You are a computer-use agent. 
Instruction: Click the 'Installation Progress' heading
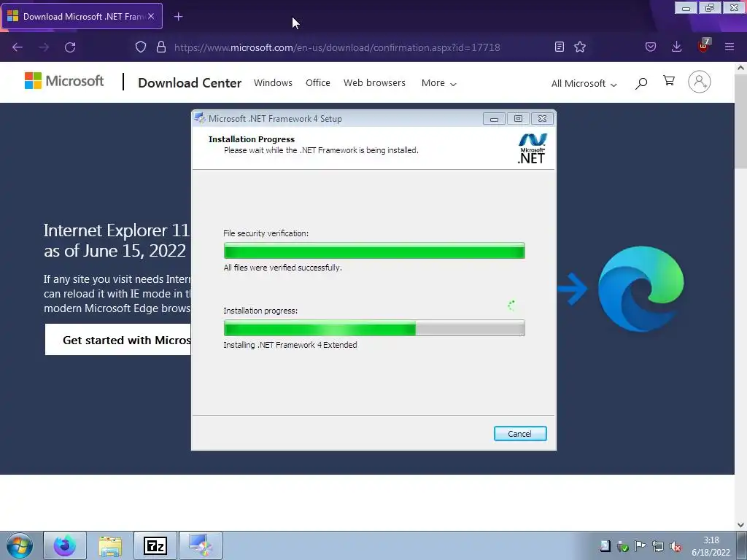[252, 139]
